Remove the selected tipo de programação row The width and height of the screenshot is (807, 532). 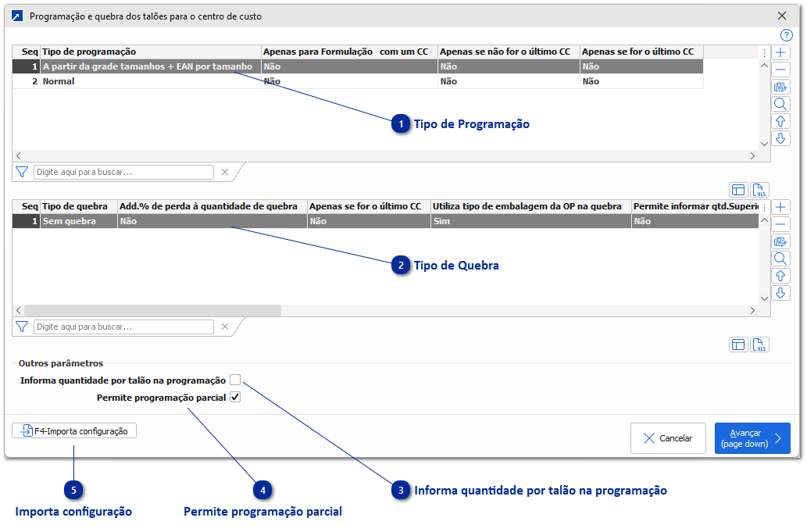coord(780,70)
